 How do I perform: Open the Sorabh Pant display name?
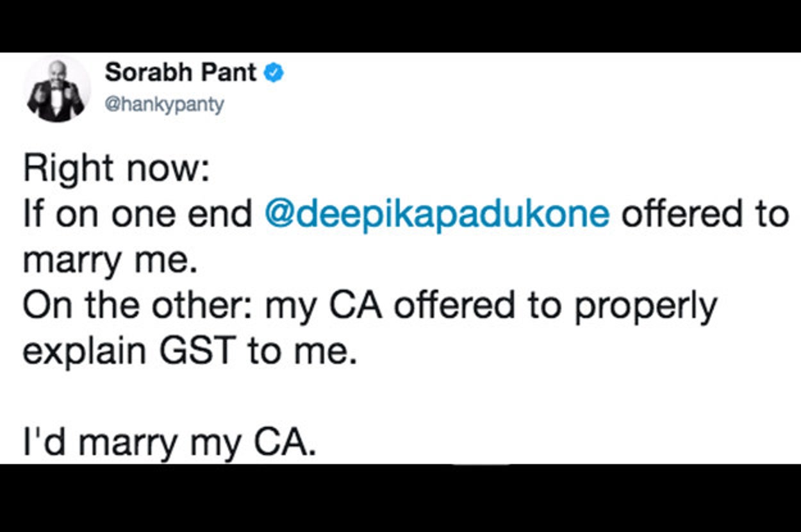click(181, 73)
